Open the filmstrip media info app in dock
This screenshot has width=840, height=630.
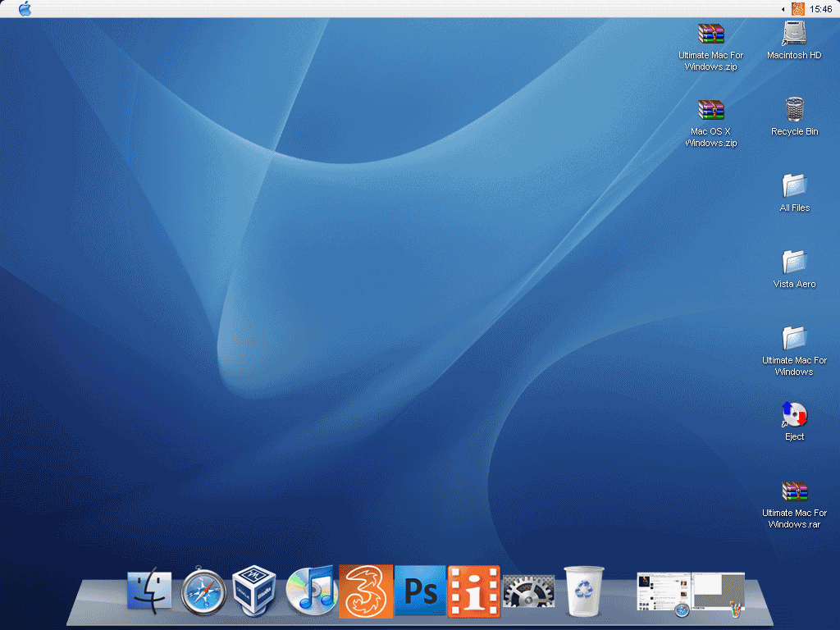coord(474,589)
